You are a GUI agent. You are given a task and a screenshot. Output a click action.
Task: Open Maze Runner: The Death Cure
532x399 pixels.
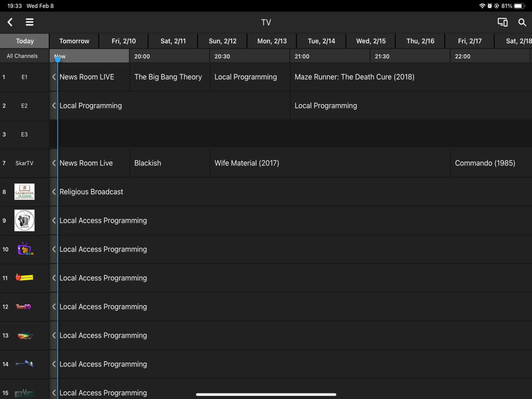(x=411, y=77)
